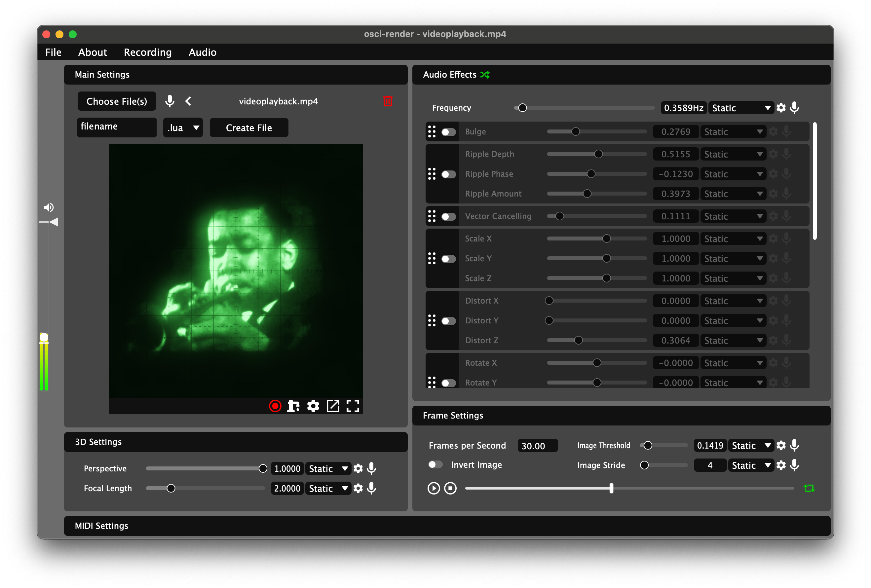Click the microphone icon next to Choose File(s)

click(170, 101)
